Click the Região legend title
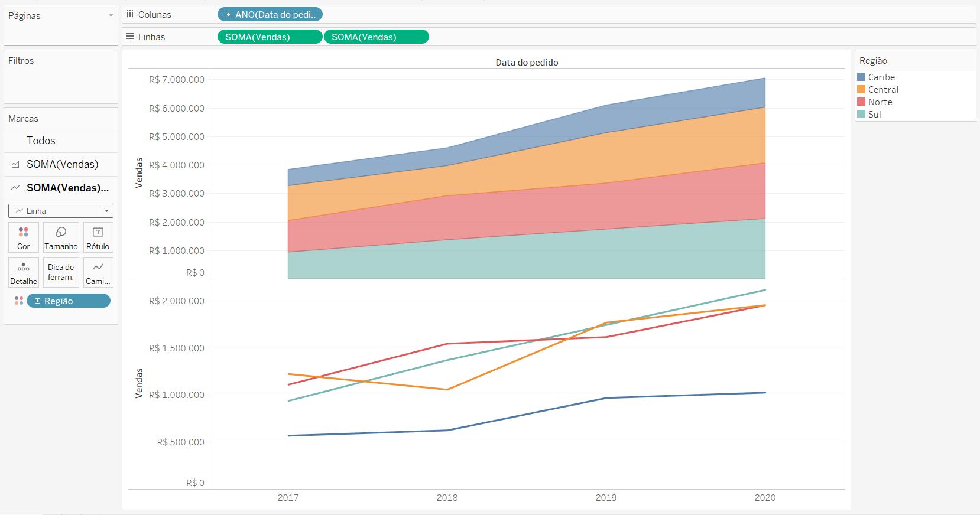Screen dimensions: 980x515 click(x=873, y=61)
